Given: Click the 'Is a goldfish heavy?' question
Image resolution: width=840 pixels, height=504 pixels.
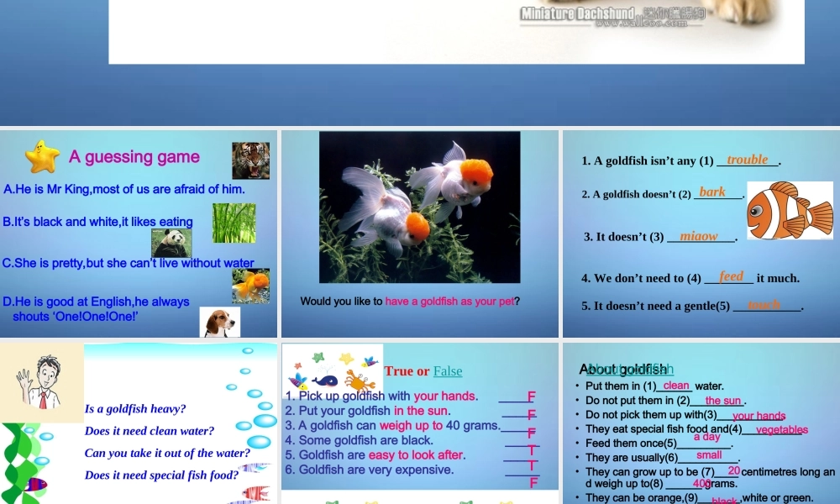Looking at the screenshot, I should point(135,409).
